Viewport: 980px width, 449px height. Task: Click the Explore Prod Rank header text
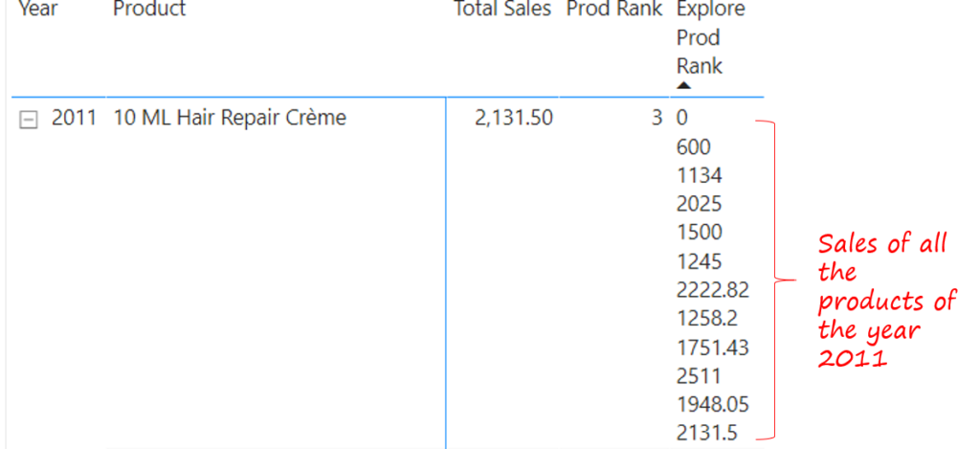tap(710, 37)
